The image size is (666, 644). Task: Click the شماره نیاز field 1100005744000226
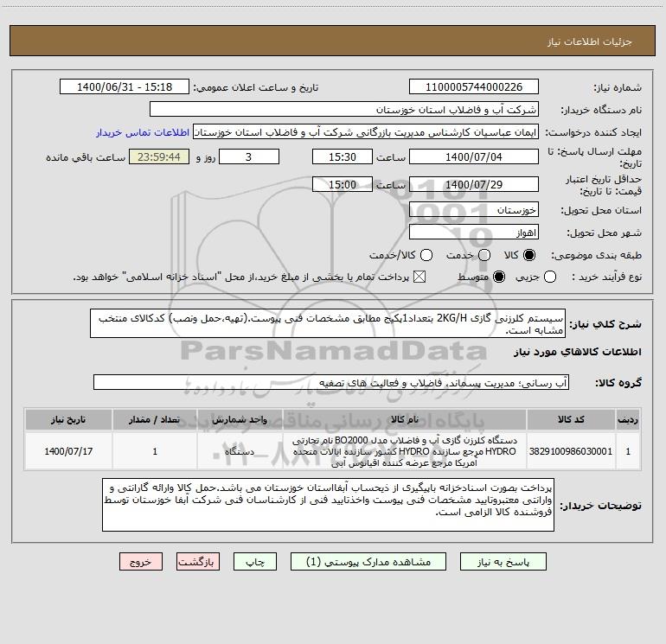(x=474, y=87)
